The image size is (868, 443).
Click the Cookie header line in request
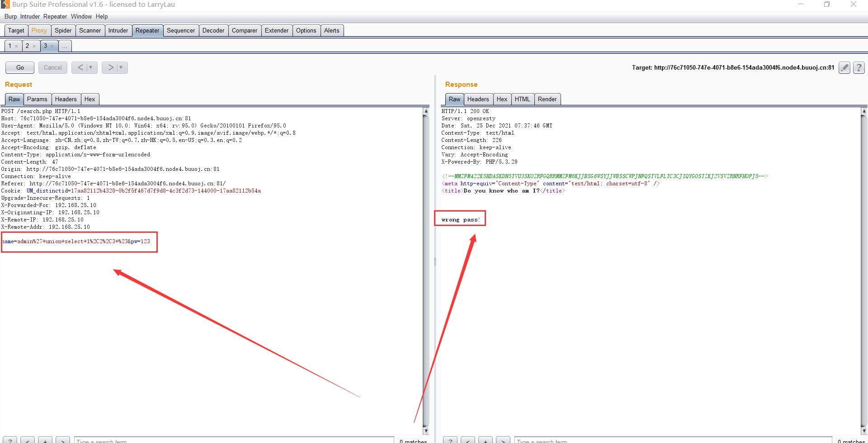(131, 191)
